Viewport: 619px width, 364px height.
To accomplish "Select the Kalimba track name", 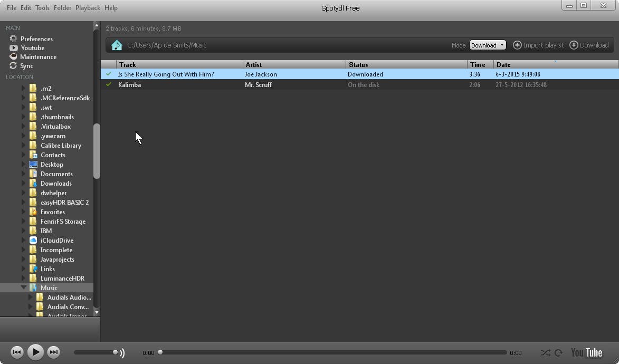I will (129, 84).
